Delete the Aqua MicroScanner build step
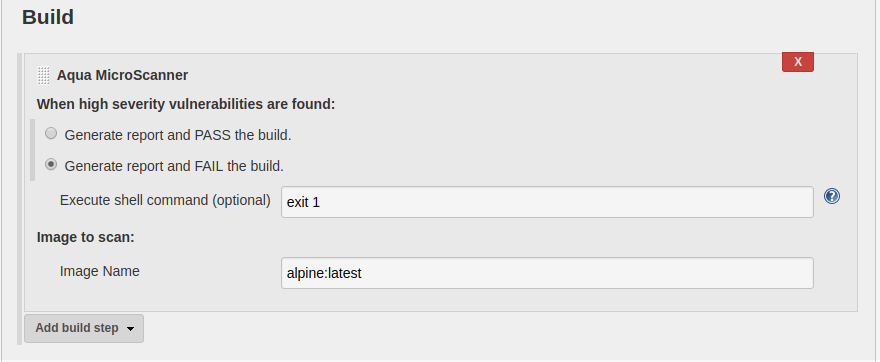 point(798,62)
